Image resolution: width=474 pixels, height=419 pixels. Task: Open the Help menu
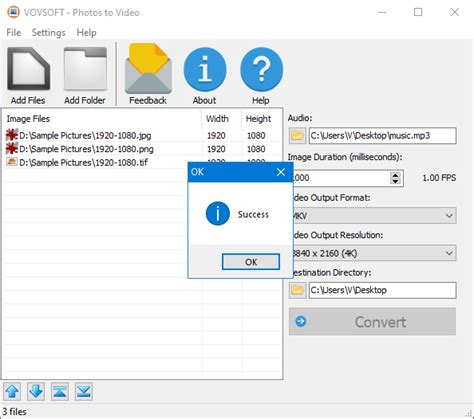86,33
